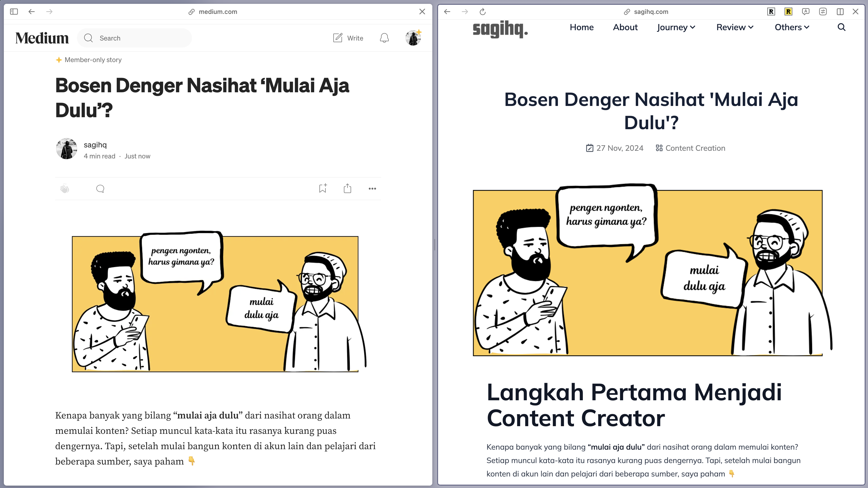Click the notification bell icon
Screen dimensions: 868x488
pos(385,38)
